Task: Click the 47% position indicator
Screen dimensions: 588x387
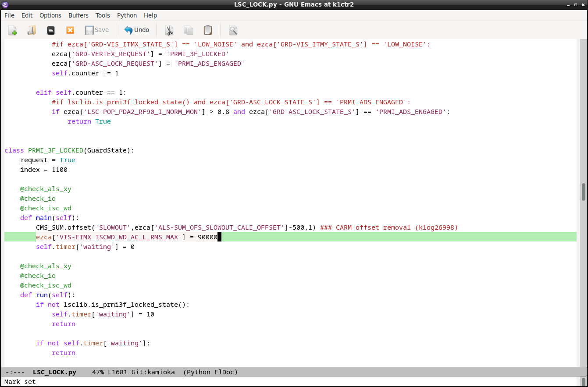Action: pos(98,372)
